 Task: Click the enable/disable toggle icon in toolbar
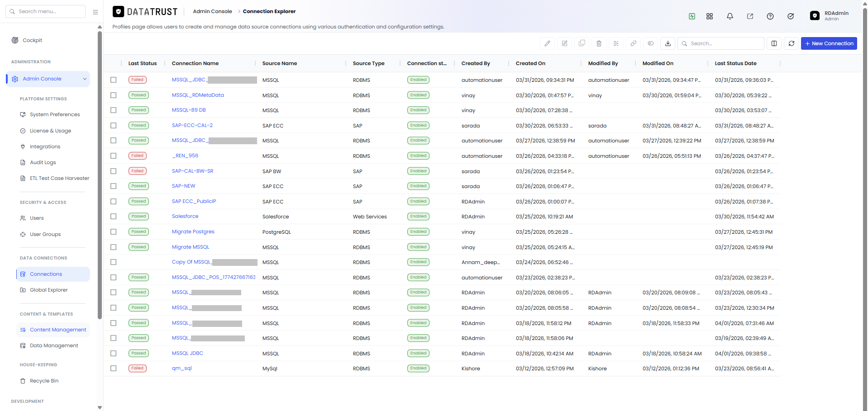click(650, 43)
